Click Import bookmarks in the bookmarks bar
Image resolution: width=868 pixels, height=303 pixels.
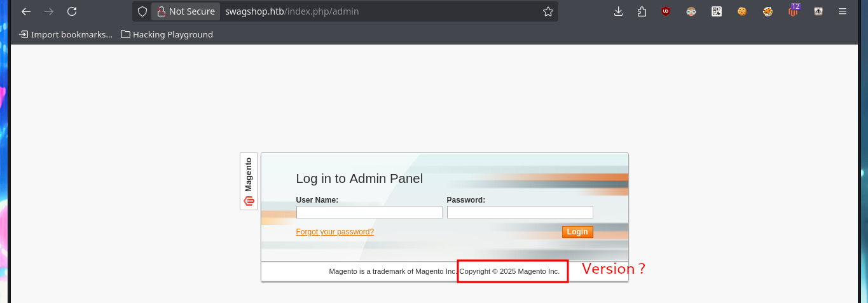[x=66, y=34]
